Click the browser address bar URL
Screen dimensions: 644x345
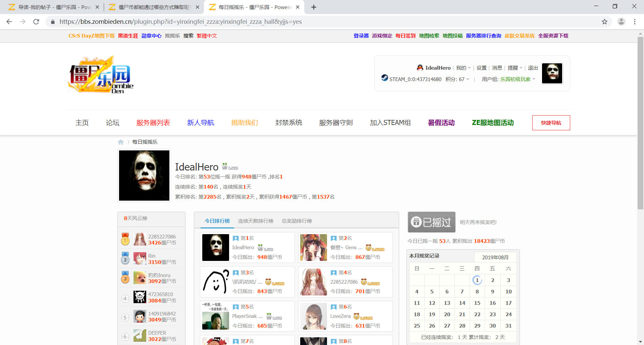[x=180, y=22]
